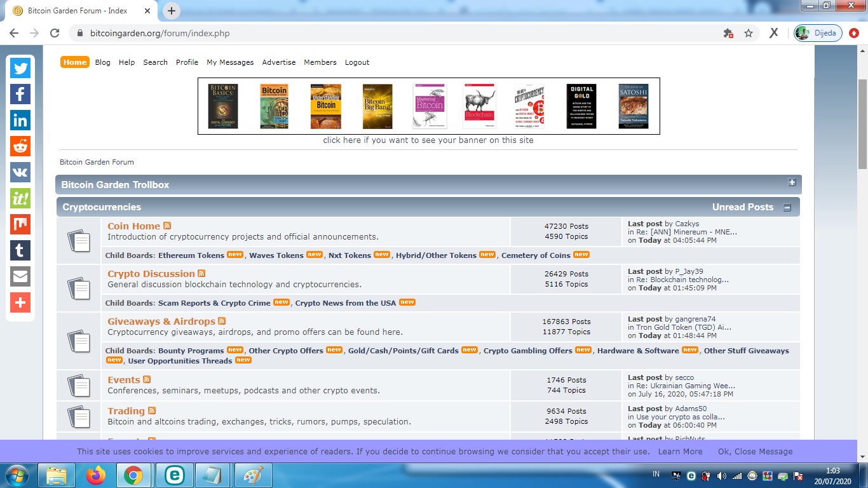This screenshot has height=488, width=868.
Task: Open the Coin Home RSS feed icon
Action: tap(167, 226)
